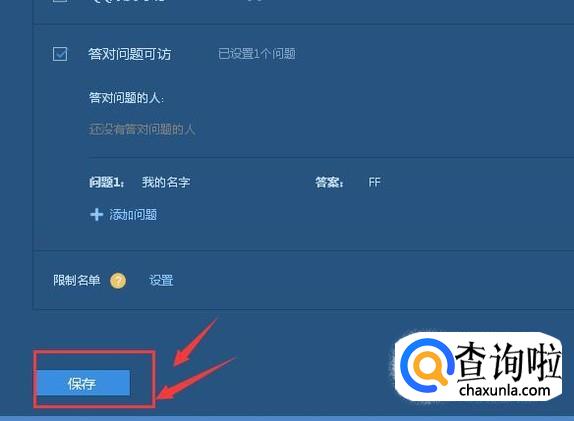The width and height of the screenshot is (574, 421).
Task: Edit the answer value FF
Action: [x=374, y=182]
